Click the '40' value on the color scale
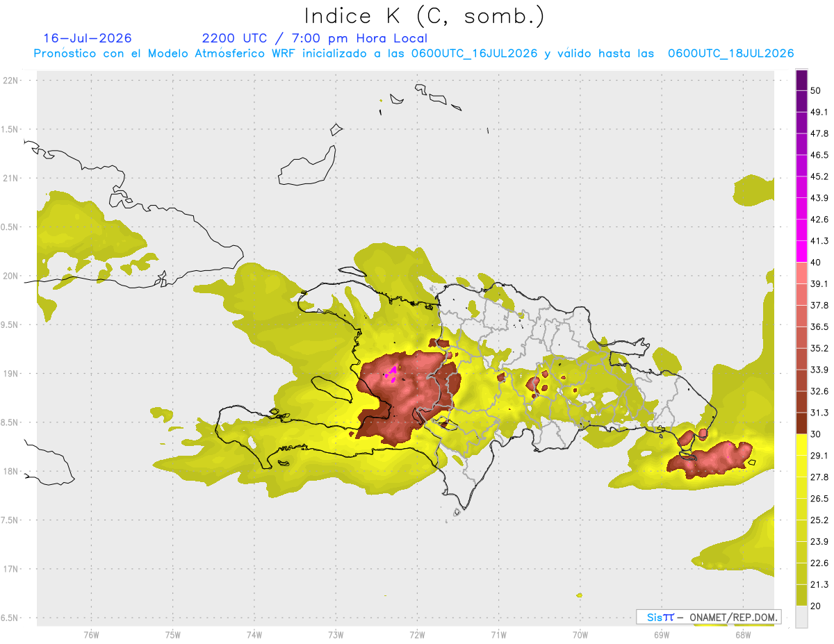The height and width of the screenshot is (644, 834). click(816, 263)
